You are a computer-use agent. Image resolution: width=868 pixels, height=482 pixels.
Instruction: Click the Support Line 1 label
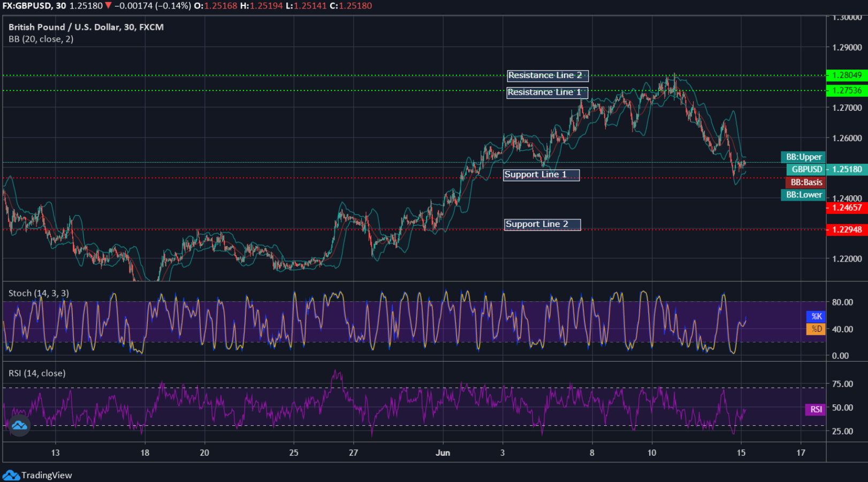coord(541,174)
